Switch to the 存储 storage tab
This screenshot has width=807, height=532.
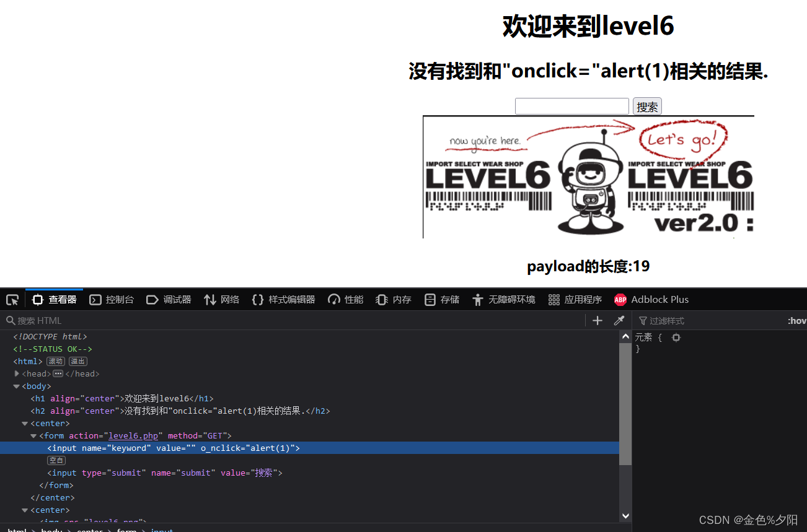442,300
